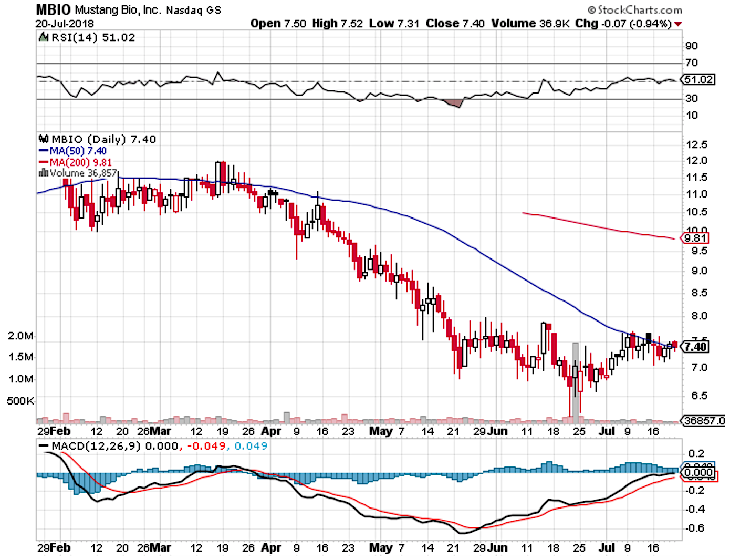This screenshot has height=560, width=730.
Task: Click the -0.6 MACD axis label
Action: coord(694,528)
